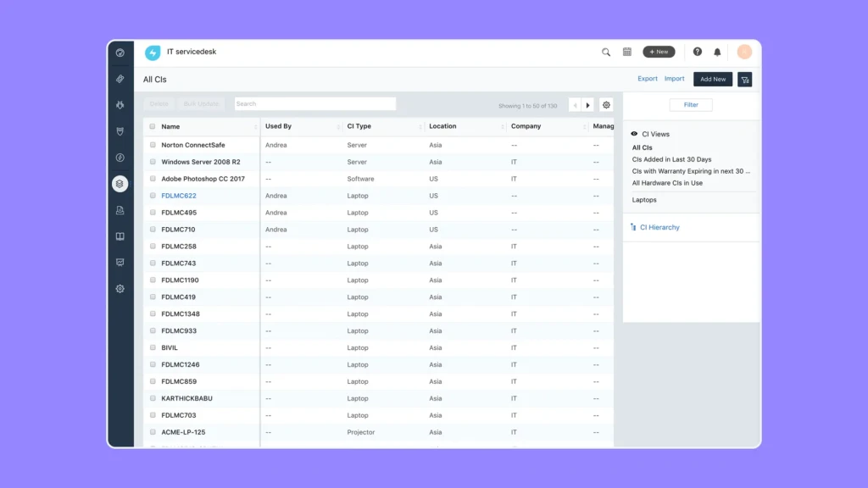This screenshot has width=868, height=488.
Task: Click the filter funnel icon button
Action: (x=745, y=80)
